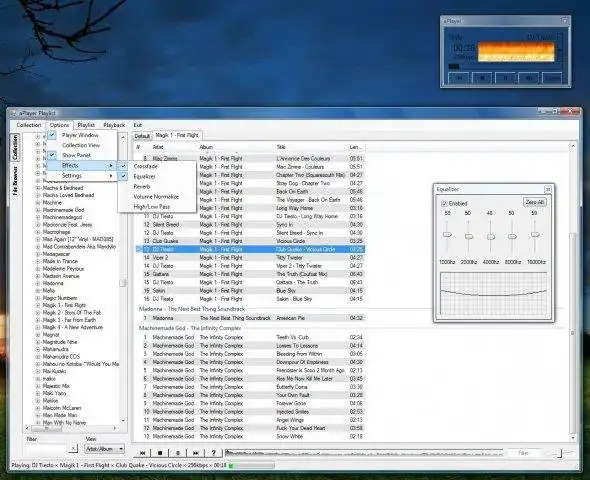This screenshot has height=480, width=590.
Task: Open the View Artist/Album dropdown
Action: click(x=104, y=449)
